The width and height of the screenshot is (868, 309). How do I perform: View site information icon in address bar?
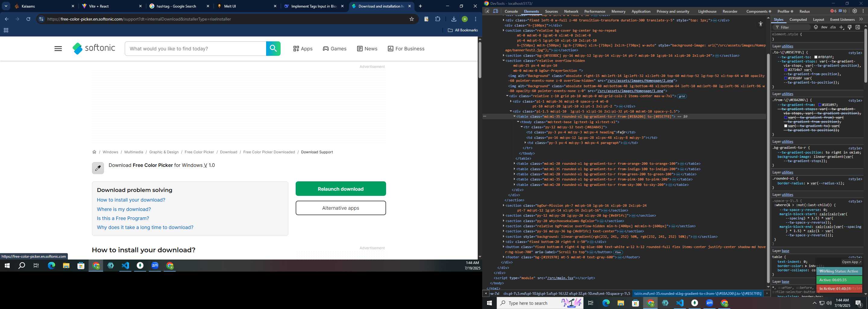tap(41, 19)
